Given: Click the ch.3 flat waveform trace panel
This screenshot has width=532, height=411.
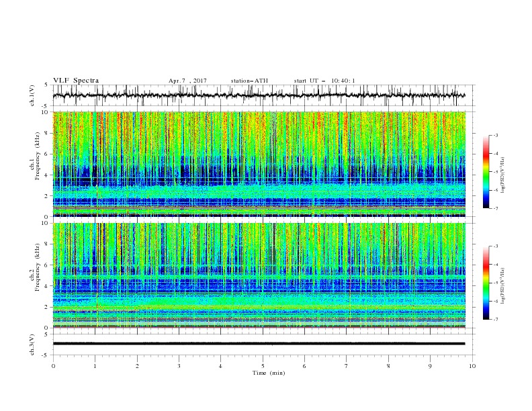Looking at the screenshot, I should point(263,345).
